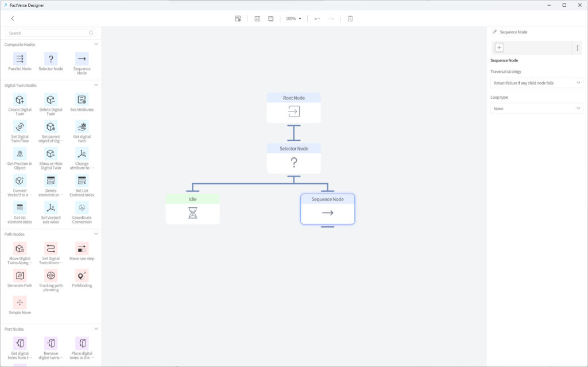Select the Parallel Node icon
This screenshot has height=367, width=588.
click(x=20, y=59)
